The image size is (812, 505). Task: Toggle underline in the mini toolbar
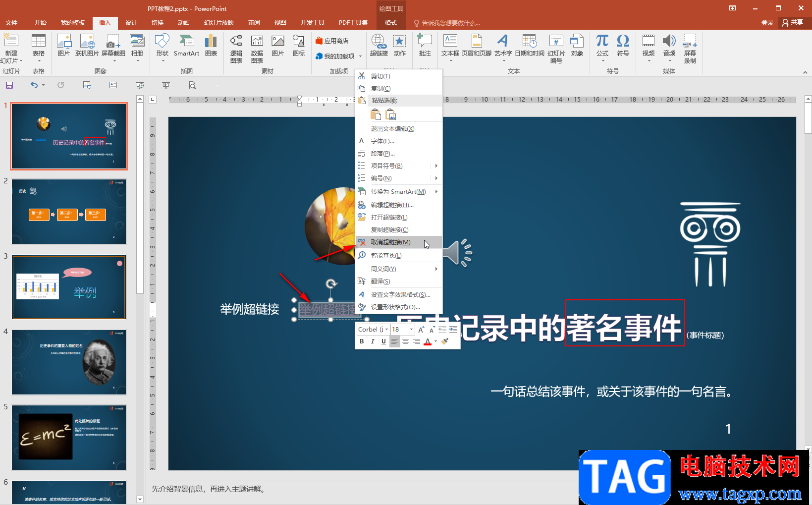click(383, 341)
